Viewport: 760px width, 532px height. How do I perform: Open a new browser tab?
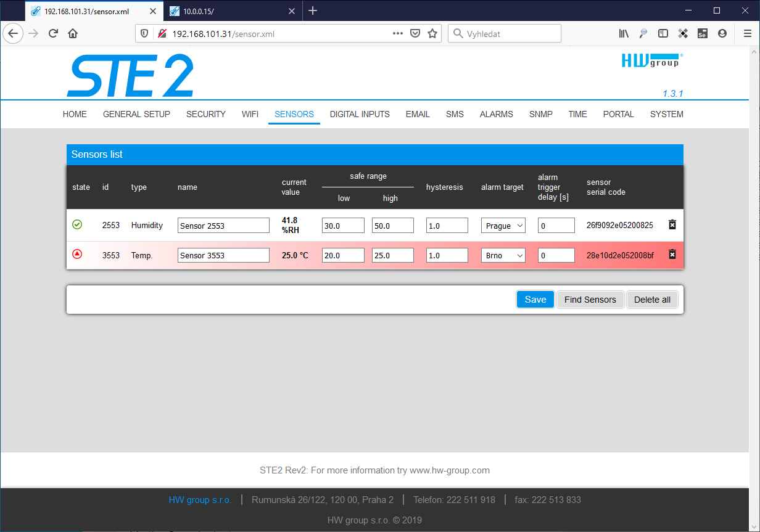tap(313, 10)
